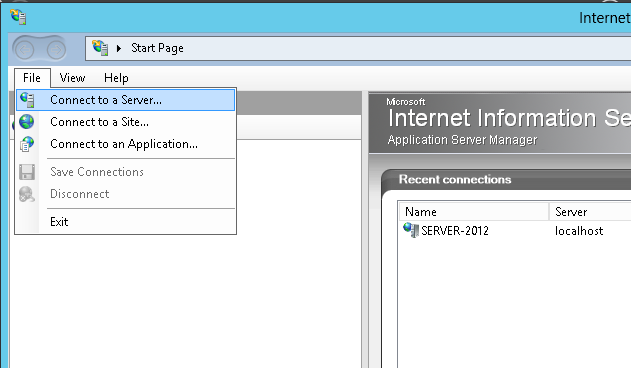
Task: Click the server icon in address bar
Action: 100,48
